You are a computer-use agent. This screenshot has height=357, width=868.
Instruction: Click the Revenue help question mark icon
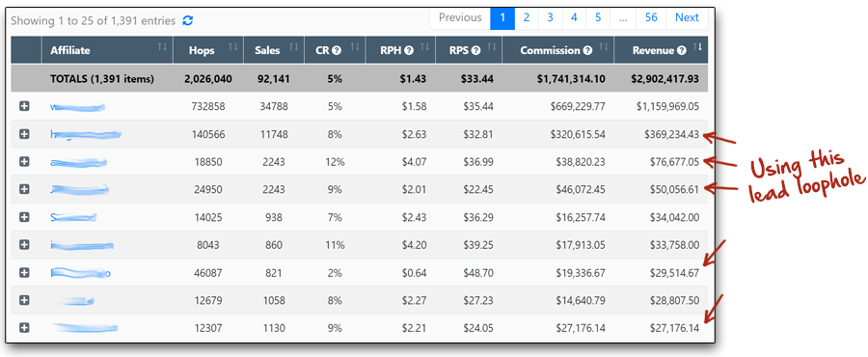(x=682, y=50)
